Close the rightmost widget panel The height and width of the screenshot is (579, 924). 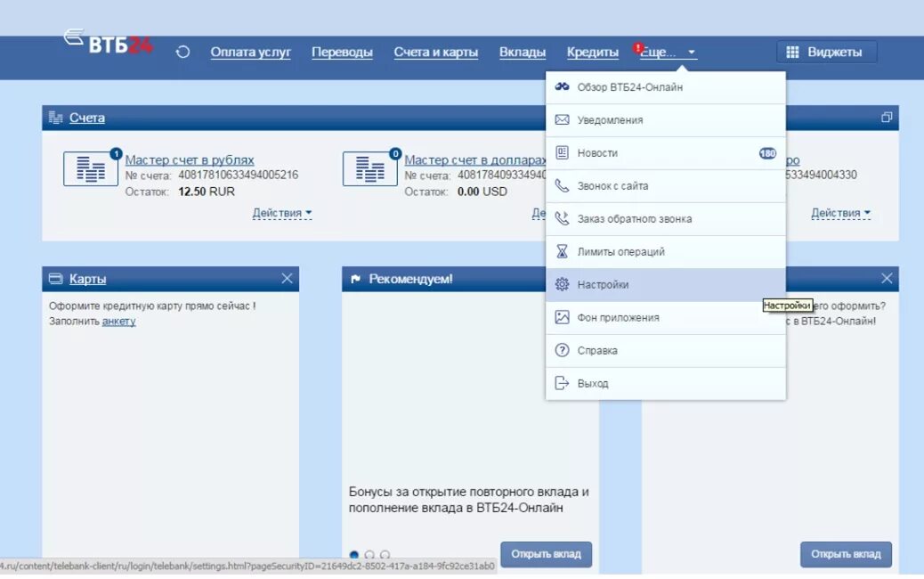click(x=887, y=278)
